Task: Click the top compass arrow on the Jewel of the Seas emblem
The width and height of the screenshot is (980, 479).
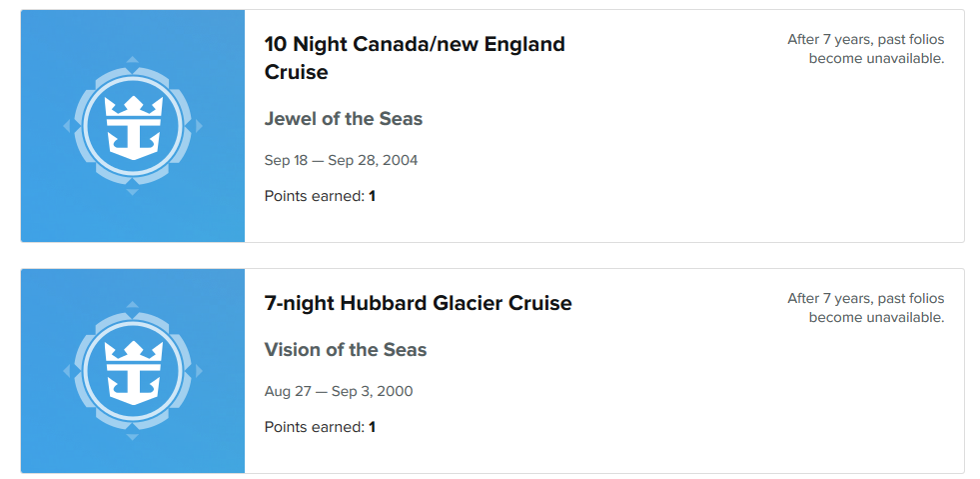Action: click(133, 60)
